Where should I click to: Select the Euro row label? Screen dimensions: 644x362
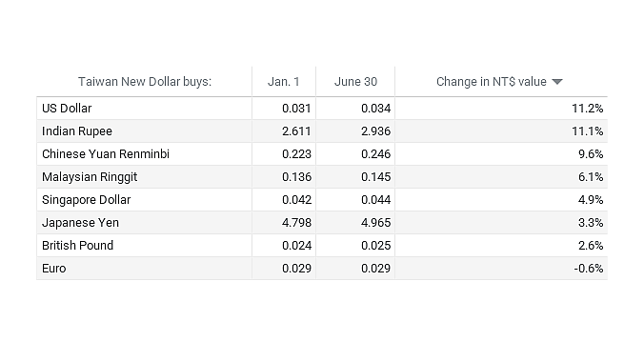53,269
